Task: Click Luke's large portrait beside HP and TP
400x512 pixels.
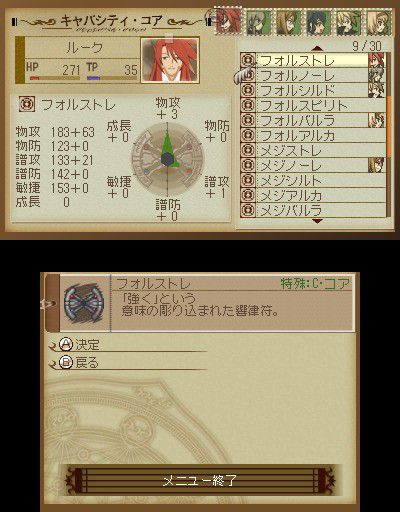Action: 170,60
